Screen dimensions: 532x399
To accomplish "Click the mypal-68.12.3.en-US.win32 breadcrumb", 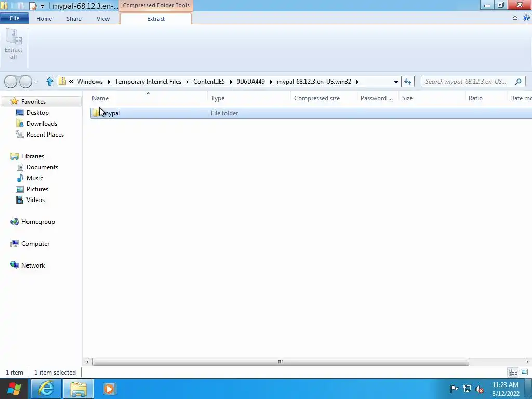I will click(x=314, y=82).
